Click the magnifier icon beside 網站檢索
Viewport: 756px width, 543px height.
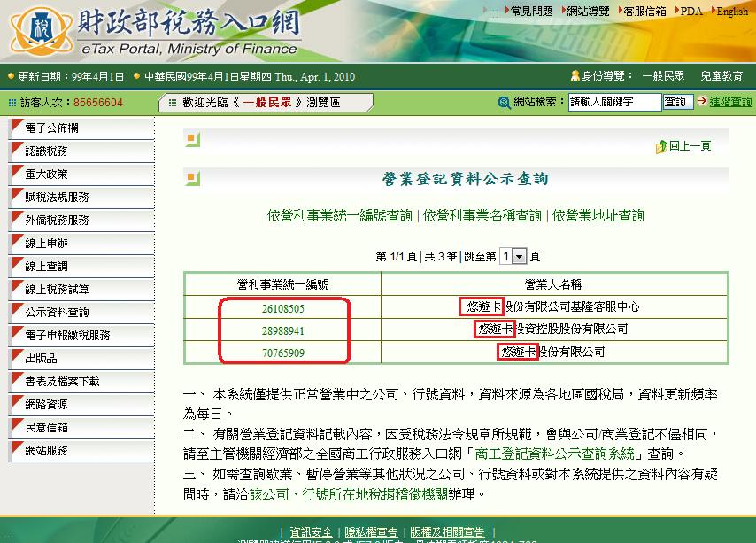502,102
